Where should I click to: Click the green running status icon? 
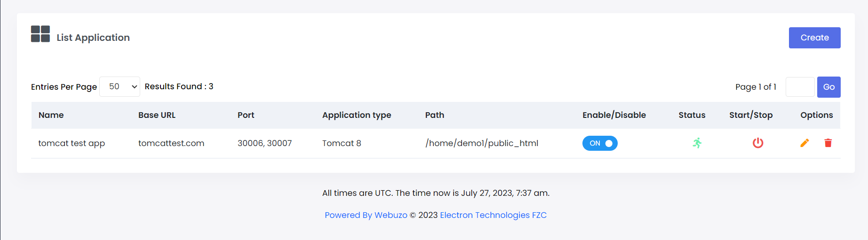click(697, 143)
